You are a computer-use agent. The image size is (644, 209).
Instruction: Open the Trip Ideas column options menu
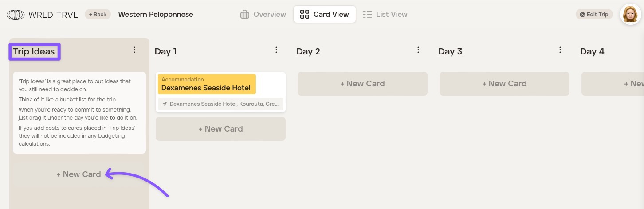pyautogui.click(x=134, y=50)
